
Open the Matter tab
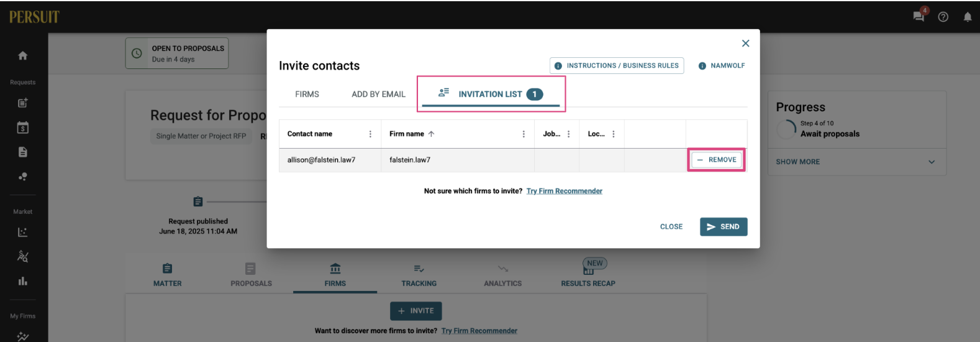tap(168, 275)
